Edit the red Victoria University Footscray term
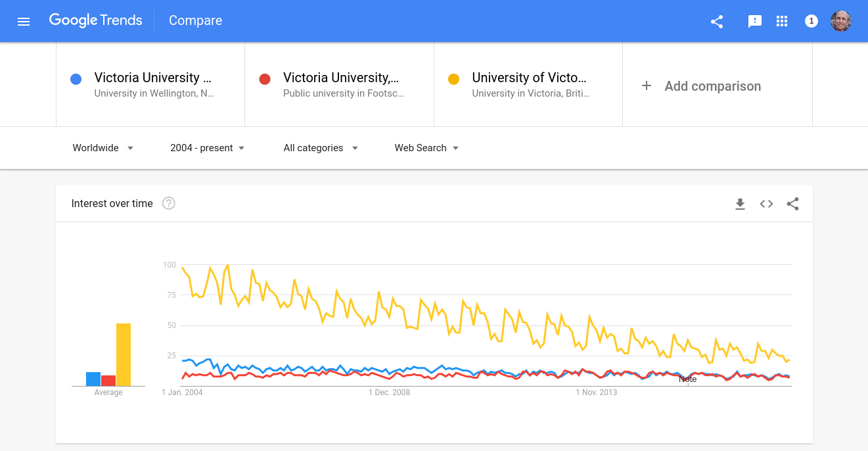This screenshot has height=451, width=868. (x=341, y=78)
